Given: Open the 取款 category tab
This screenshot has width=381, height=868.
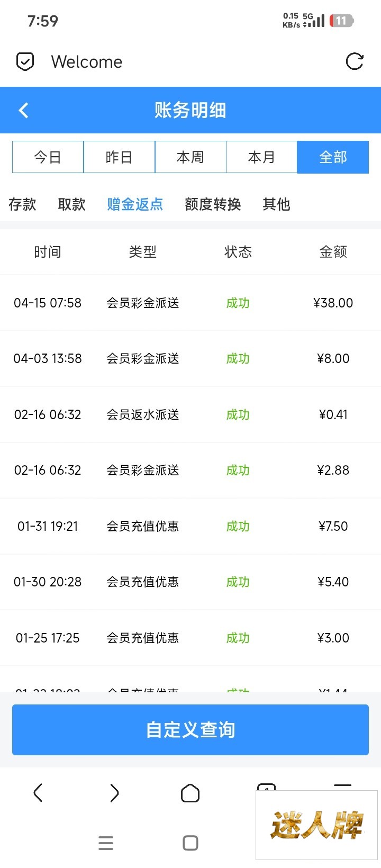Looking at the screenshot, I should point(71,204).
